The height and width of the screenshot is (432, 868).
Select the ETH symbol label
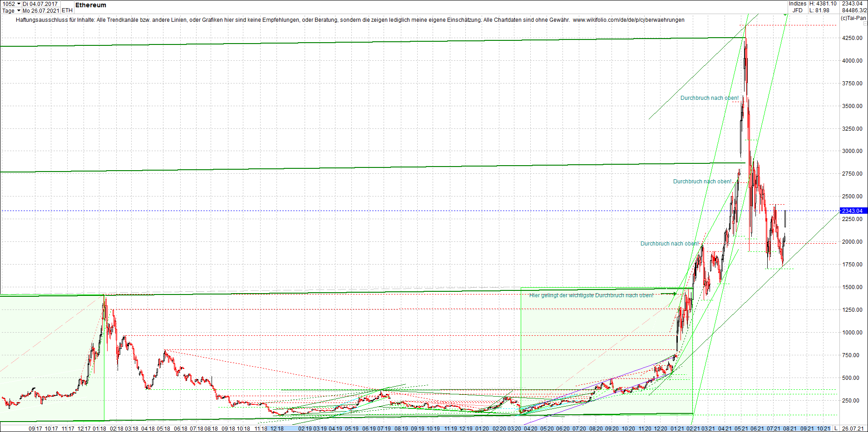coord(67,10)
